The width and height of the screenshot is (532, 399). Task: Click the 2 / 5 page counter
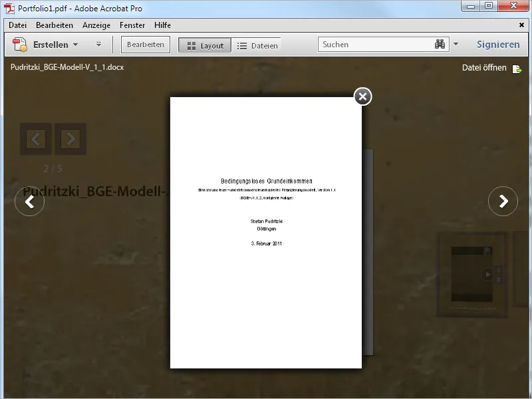pos(53,169)
